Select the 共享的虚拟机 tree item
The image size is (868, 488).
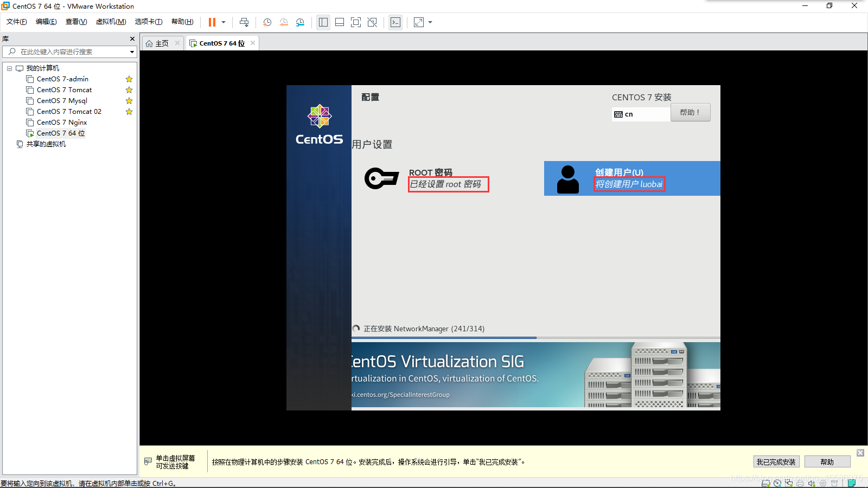(46, 144)
